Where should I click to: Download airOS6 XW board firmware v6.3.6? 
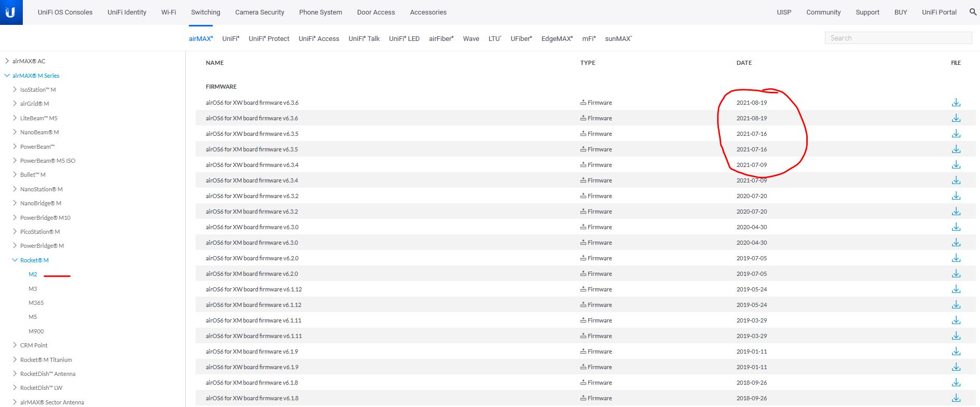[x=956, y=103]
